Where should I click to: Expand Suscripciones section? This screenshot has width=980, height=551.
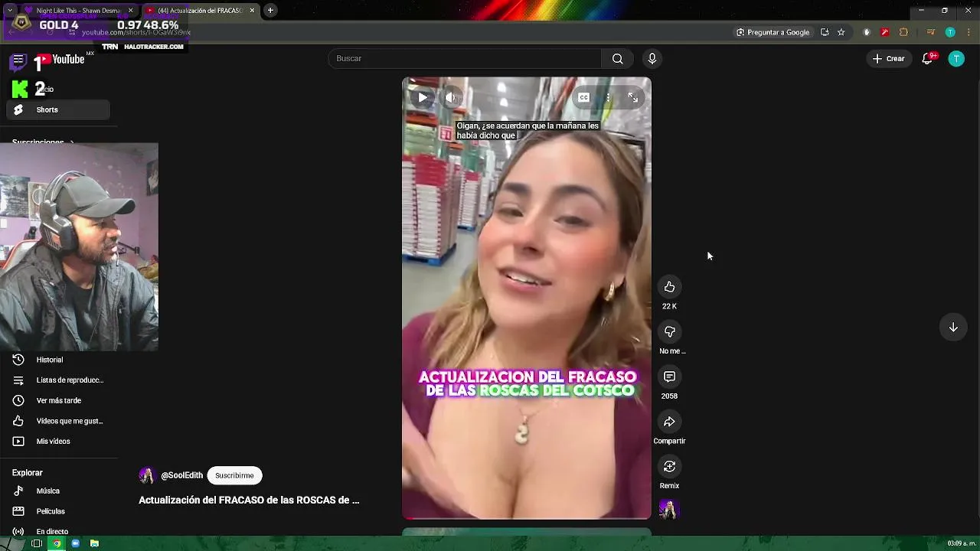(x=43, y=142)
